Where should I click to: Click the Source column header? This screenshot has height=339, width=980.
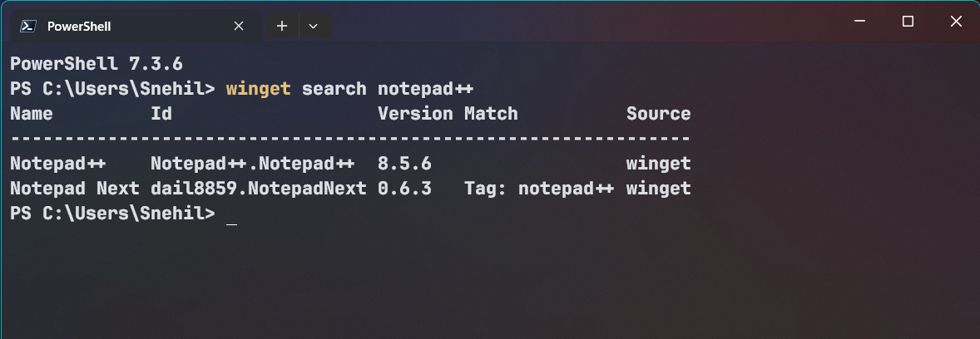(x=658, y=114)
